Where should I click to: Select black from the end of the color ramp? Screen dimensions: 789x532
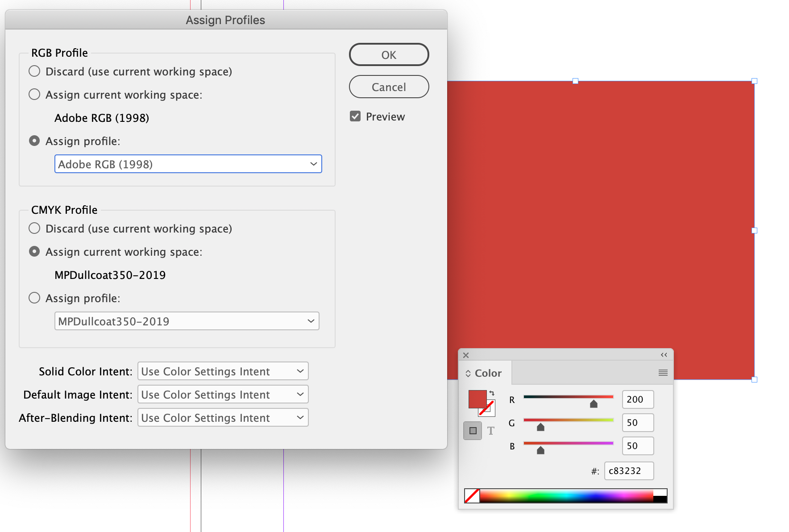(x=660, y=499)
